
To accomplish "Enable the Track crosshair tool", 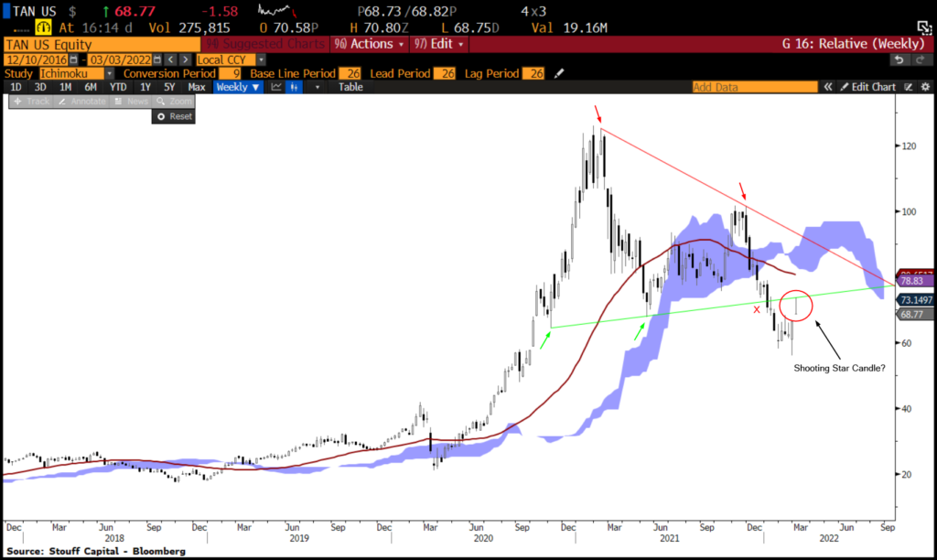I will pos(32,102).
